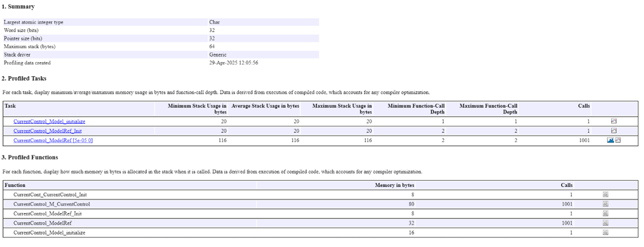Open the CurrentControl_ModelRef_Init task link

47,131
